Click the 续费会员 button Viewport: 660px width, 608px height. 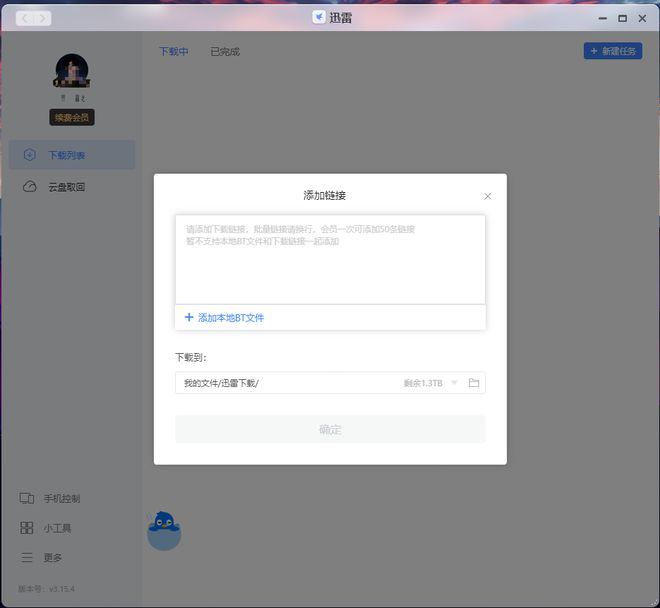(x=72, y=117)
